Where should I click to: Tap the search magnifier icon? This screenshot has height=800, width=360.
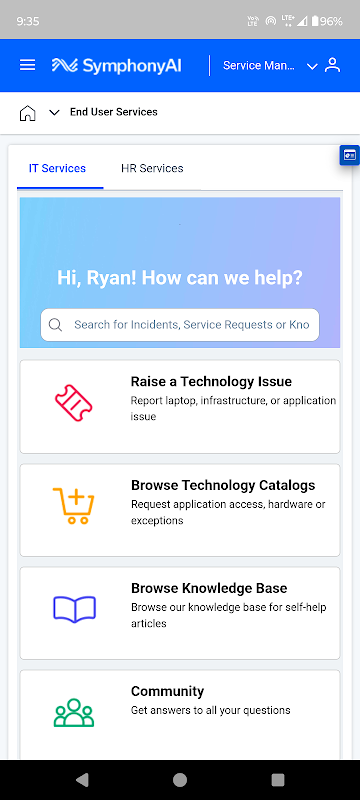click(x=55, y=325)
